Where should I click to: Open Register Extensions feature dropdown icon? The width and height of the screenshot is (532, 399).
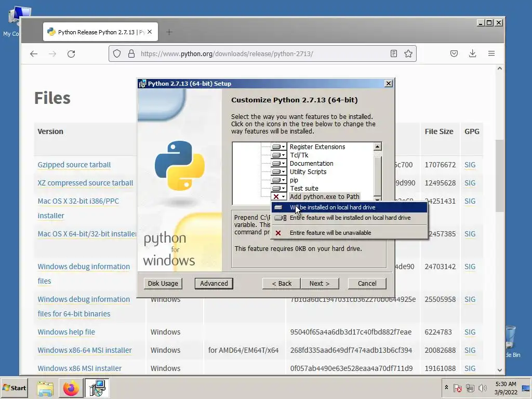click(x=278, y=147)
